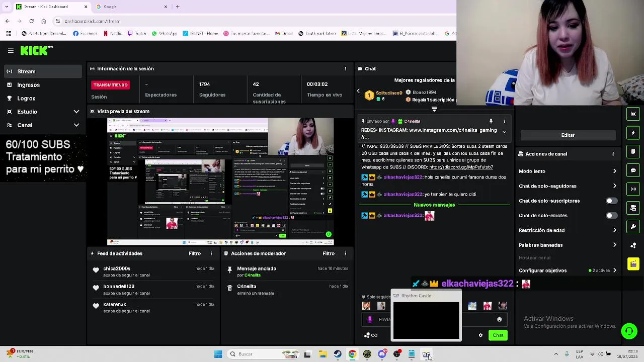Open a new browser tab
The width and height of the screenshot is (644, 362).
[x=178, y=7]
